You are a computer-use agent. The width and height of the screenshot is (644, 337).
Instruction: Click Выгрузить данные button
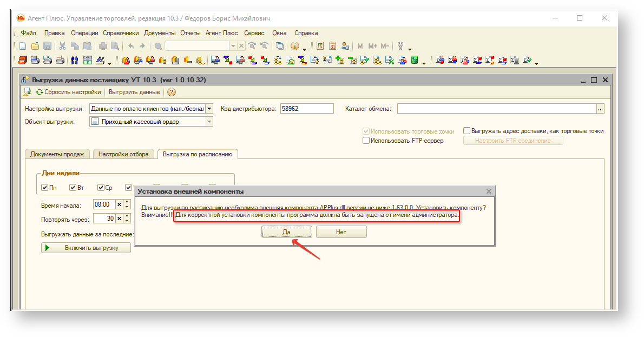pyautogui.click(x=134, y=92)
